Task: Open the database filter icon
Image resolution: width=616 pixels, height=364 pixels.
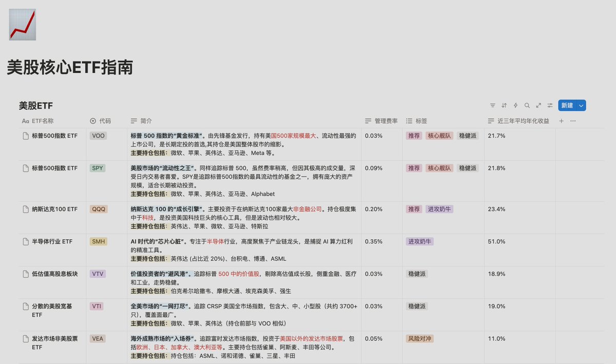Action: 493,105
